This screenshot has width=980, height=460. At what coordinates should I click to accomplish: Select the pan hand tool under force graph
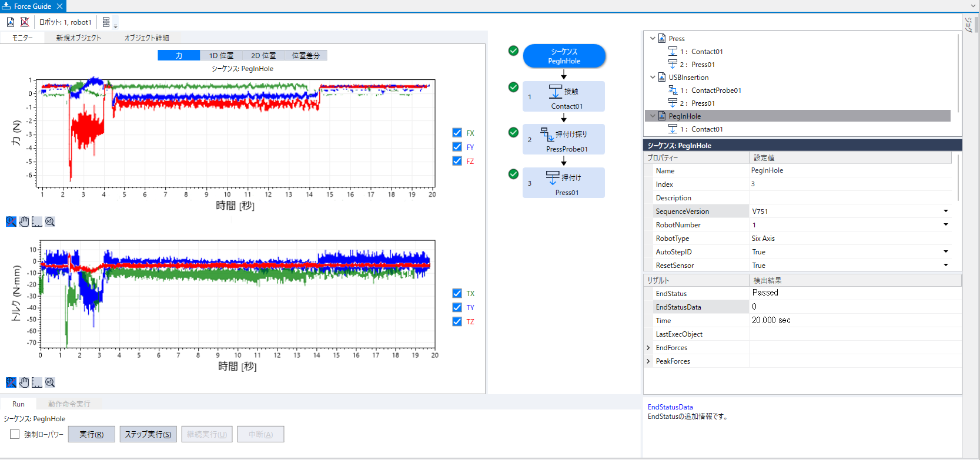24,221
